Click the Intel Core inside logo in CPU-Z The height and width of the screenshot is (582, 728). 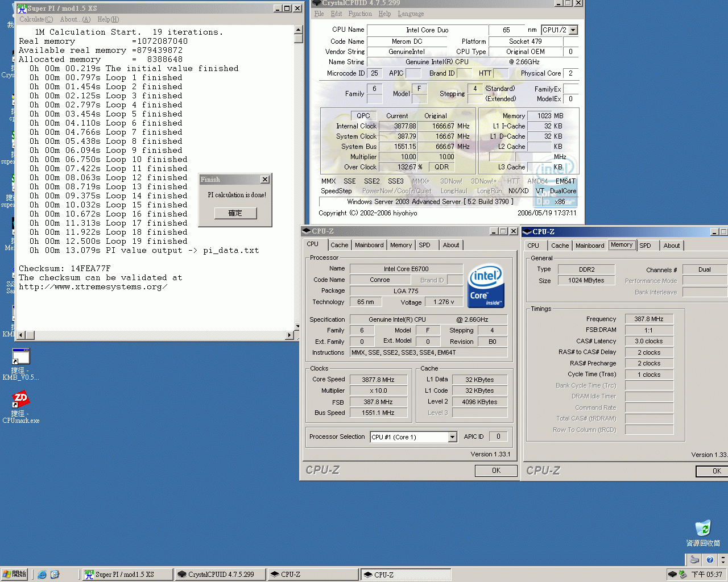[486, 286]
